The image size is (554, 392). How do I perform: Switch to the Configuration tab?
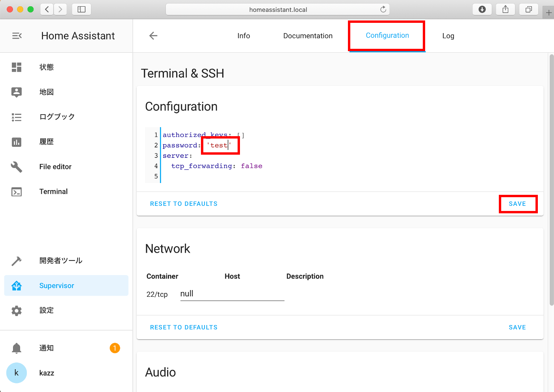[x=387, y=35]
